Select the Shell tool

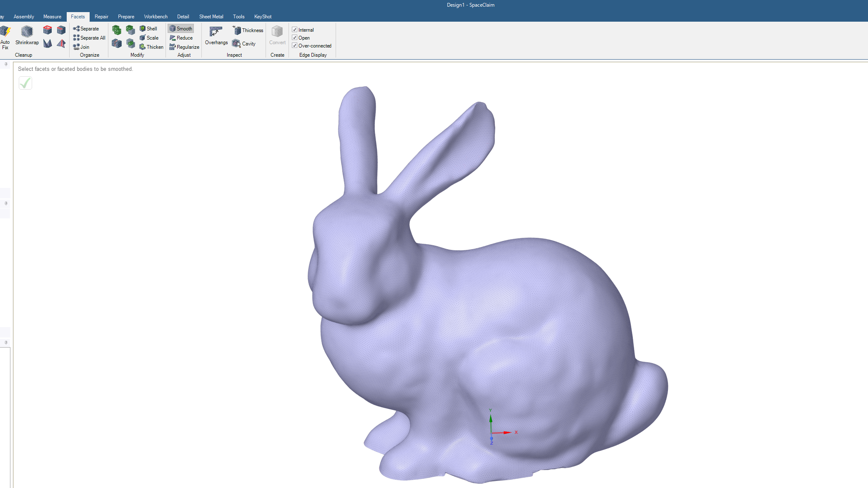148,29
